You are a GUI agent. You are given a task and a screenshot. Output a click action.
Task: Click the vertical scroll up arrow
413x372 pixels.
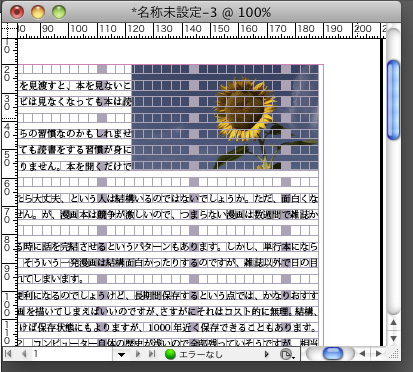tap(393, 322)
